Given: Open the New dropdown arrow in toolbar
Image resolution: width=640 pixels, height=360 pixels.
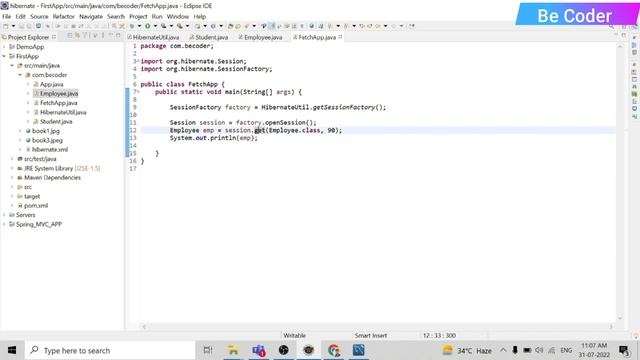Looking at the screenshot, I should click(13, 26).
